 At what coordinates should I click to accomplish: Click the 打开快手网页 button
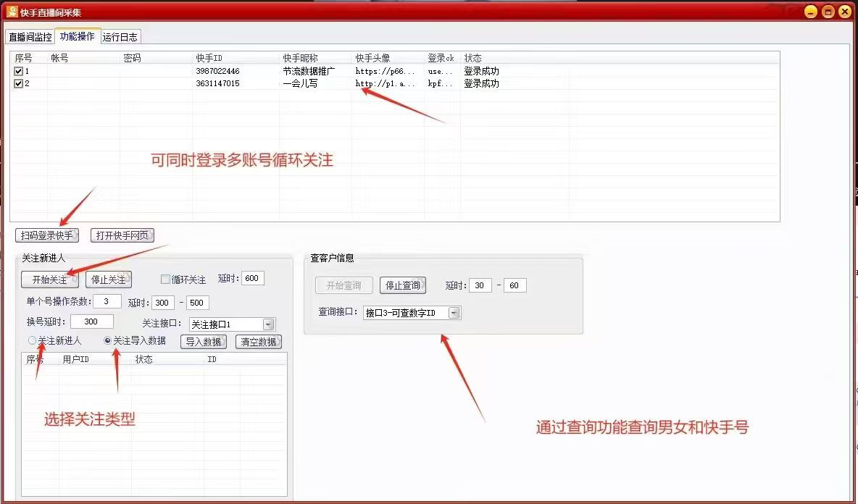(x=122, y=235)
